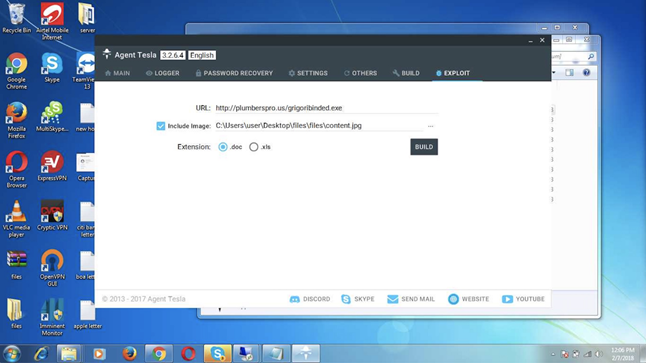Screen dimensions: 646x363
Task: Select the EXPLOIT tab
Action: (x=453, y=73)
